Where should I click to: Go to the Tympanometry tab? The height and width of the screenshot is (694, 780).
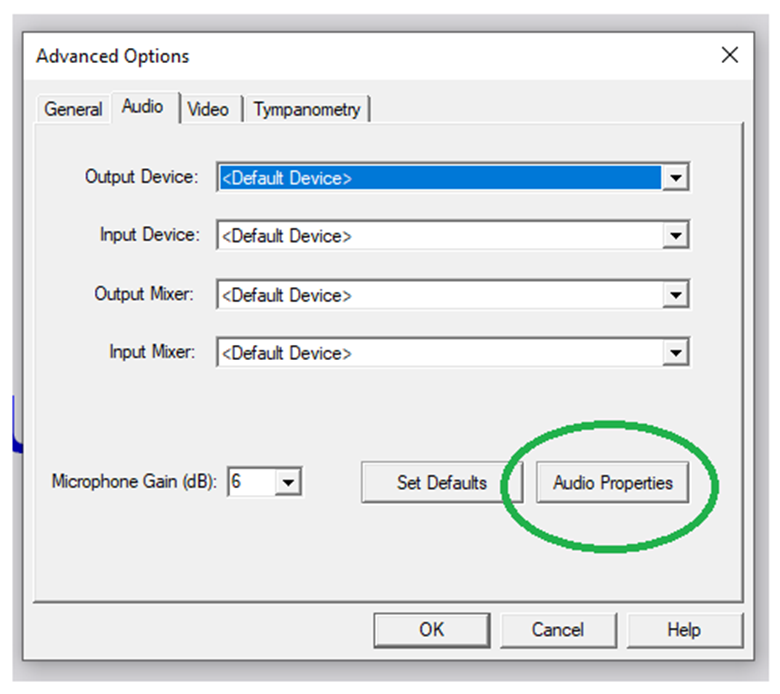[x=307, y=109]
